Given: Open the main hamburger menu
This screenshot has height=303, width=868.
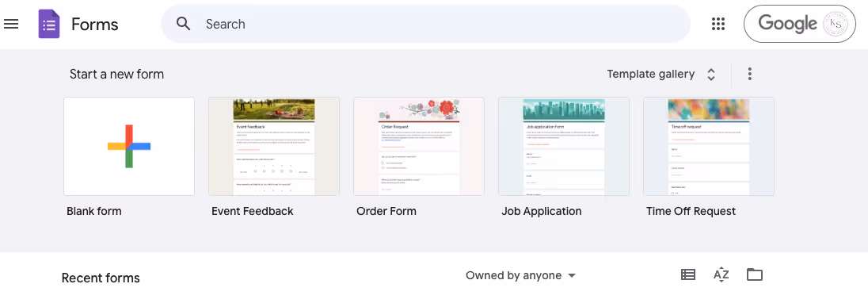Looking at the screenshot, I should [11, 24].
